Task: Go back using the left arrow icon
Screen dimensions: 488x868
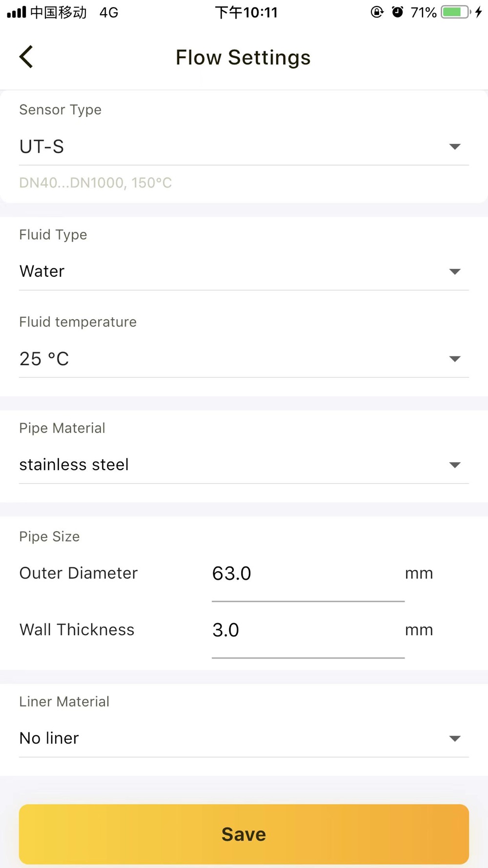Action: click(26, 57)
